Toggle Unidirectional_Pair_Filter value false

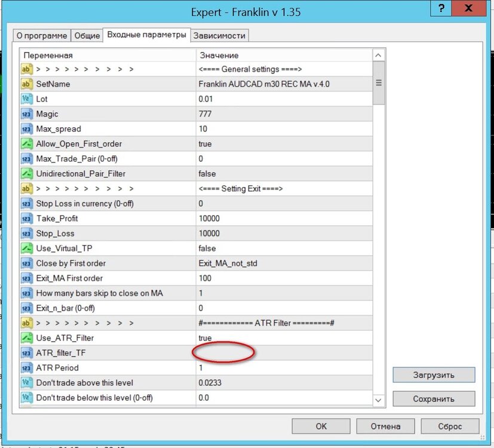pos(284,174)
